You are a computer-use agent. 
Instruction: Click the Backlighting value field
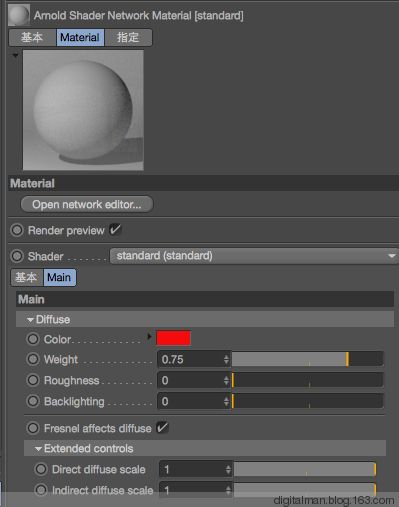(x=190, y=401)
